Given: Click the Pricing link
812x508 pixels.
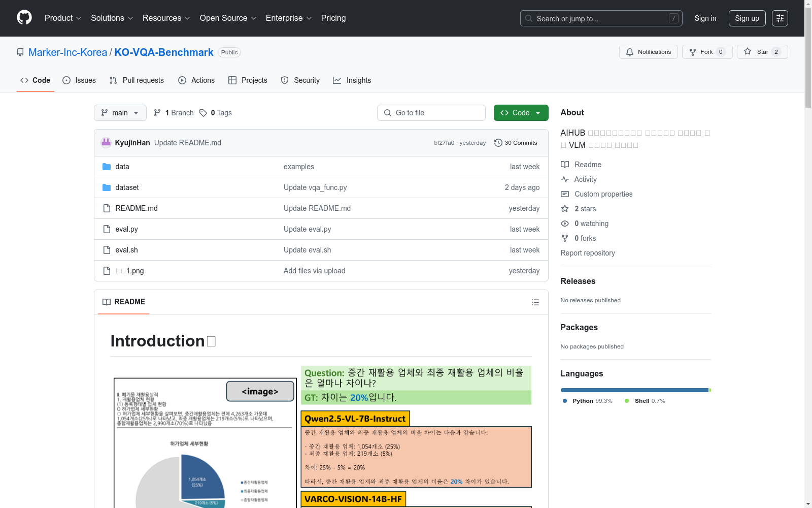Looking at the screenshot, I should point(333,18).
